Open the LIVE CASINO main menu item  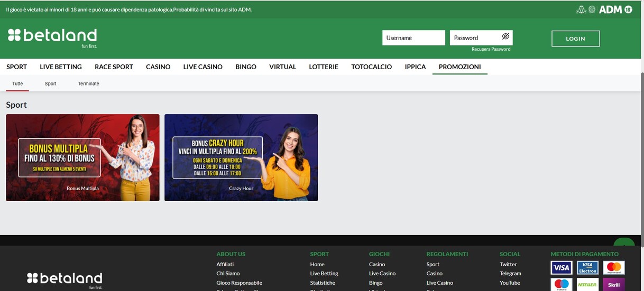(x=203, y=67)
